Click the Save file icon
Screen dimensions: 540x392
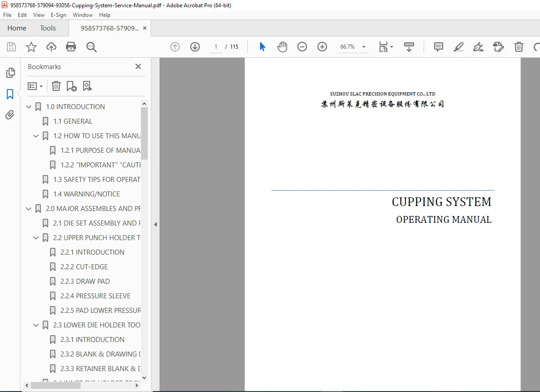tap(11, 47)
